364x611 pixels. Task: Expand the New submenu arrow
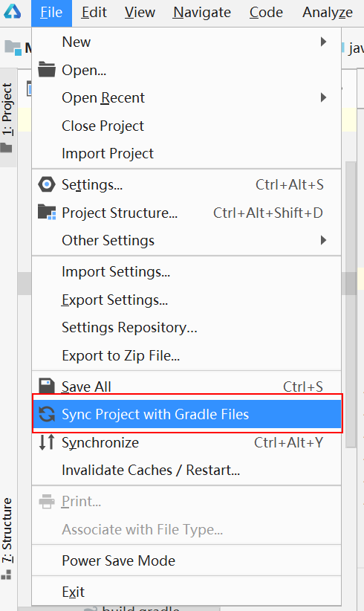pyautogui.click(x=323, y=42)
